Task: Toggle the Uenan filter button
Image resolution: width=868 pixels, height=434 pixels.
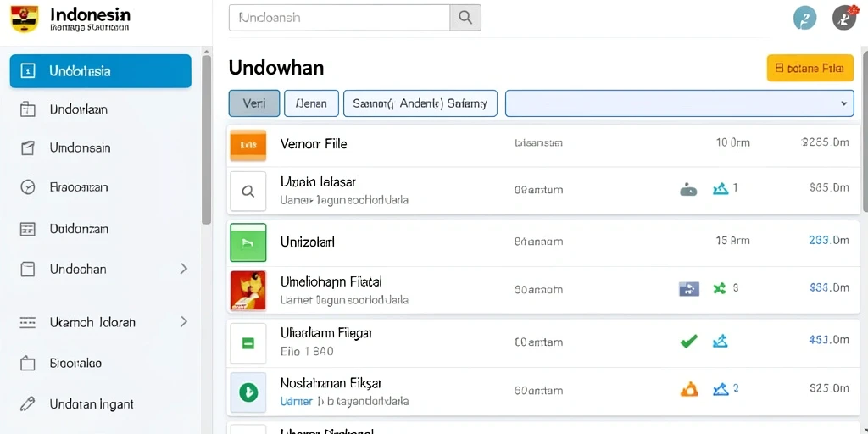Action: point(311,103)
